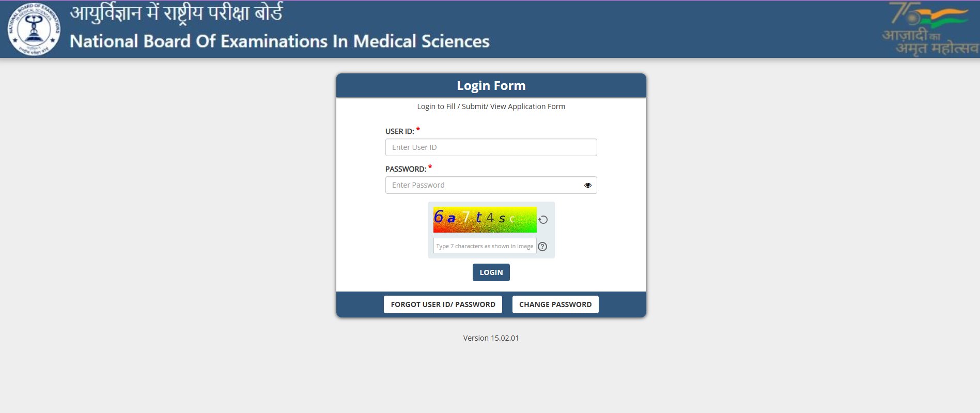Screen dimensions: 980x413
Task: Click the Hindi board title text
Action: point(177,13)
